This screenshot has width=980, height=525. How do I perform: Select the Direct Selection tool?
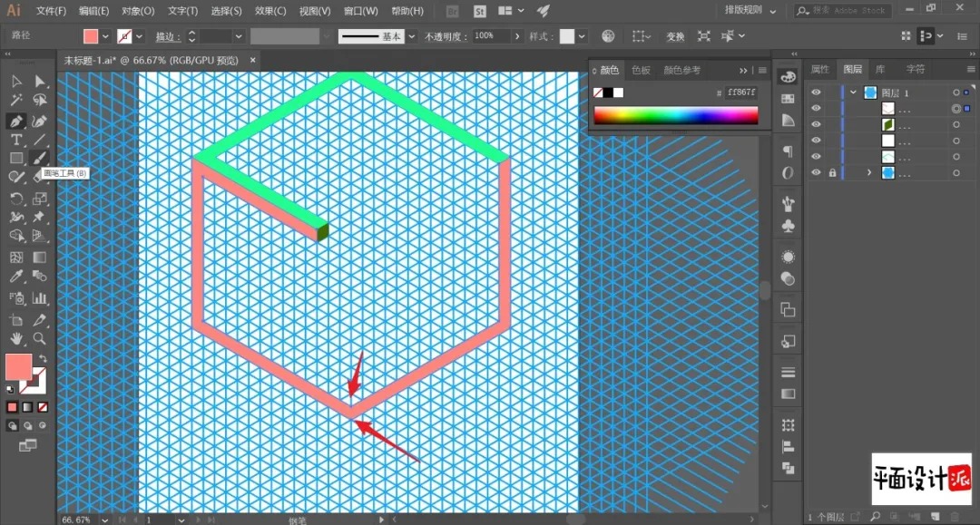(x=40, y=82)
